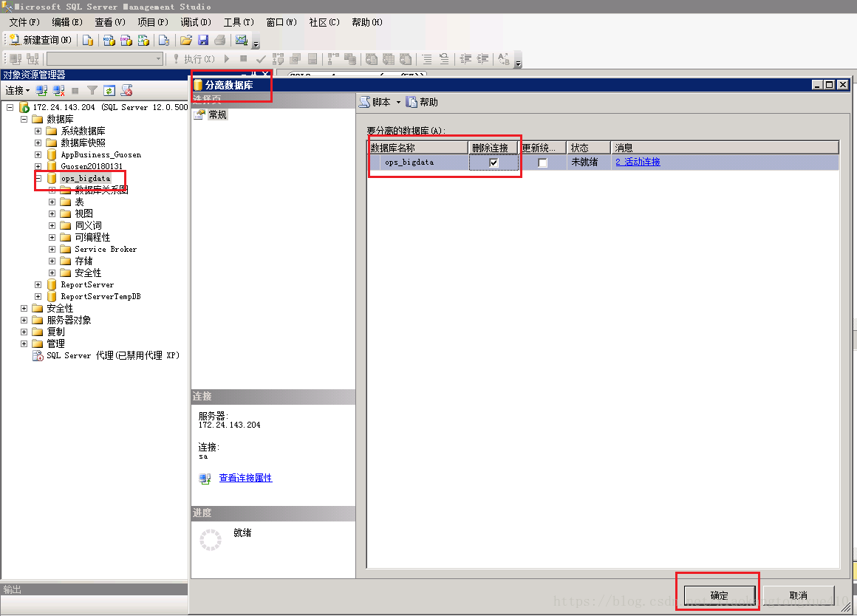Select the ReportServer database
This screenshot has width=857, height=616.
[87, 285]
